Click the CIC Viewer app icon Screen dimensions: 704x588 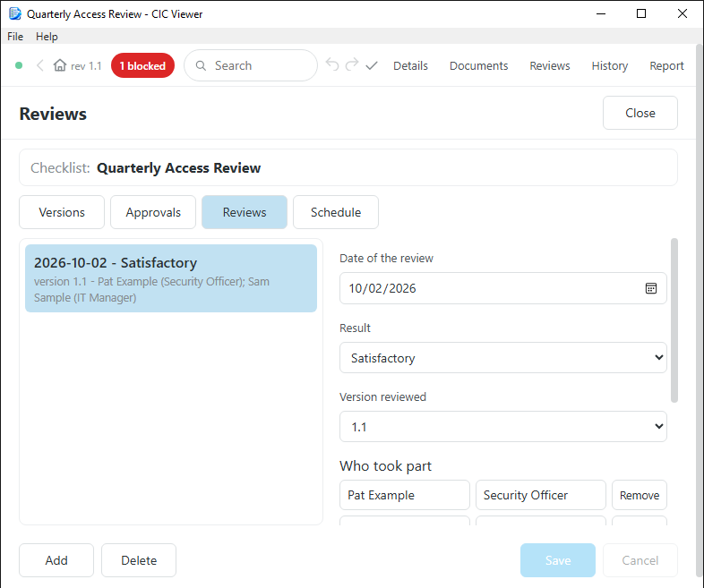click(15, 13)
